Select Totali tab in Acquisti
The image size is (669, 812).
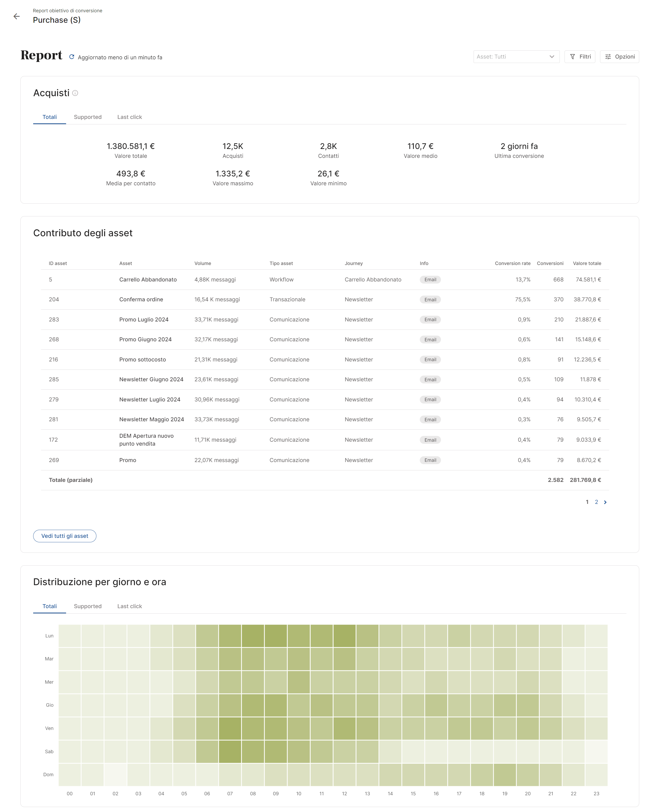[50, 117]
